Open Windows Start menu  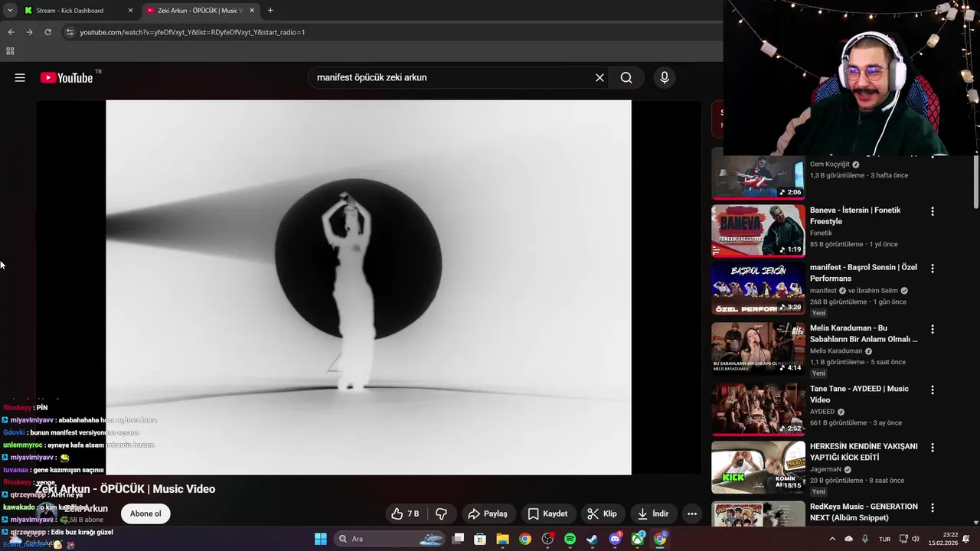point(321,539)
